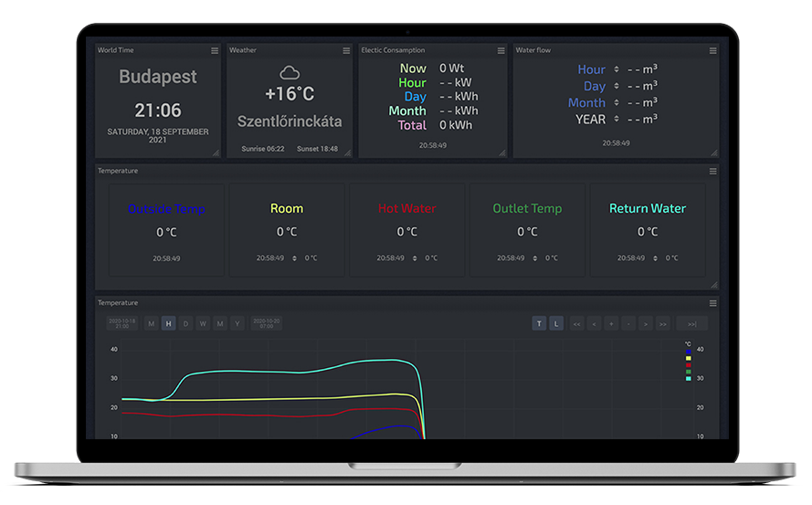This screenshot has height=505, width=812.
Task: Open the Electric Consumption widget menu
Action: click(x=501, y=51)
